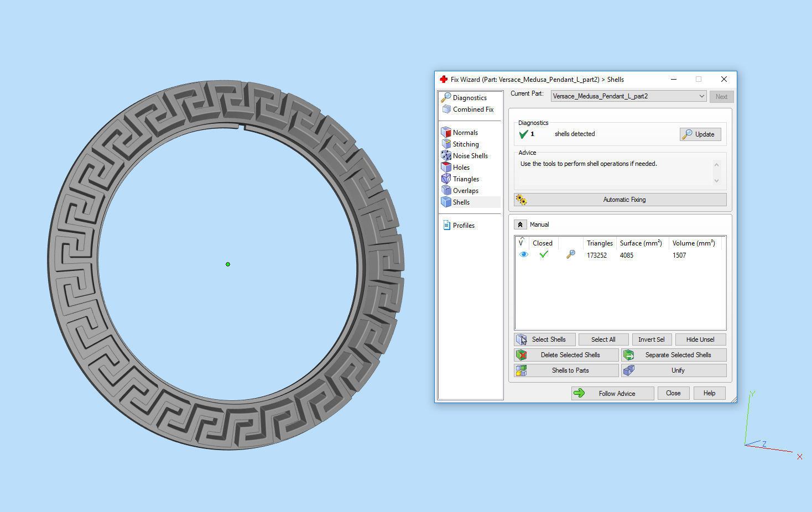The height and width of the screenshot is (512, 812).
Task: Run Automatic Fixing
Action: pos(620,200)
